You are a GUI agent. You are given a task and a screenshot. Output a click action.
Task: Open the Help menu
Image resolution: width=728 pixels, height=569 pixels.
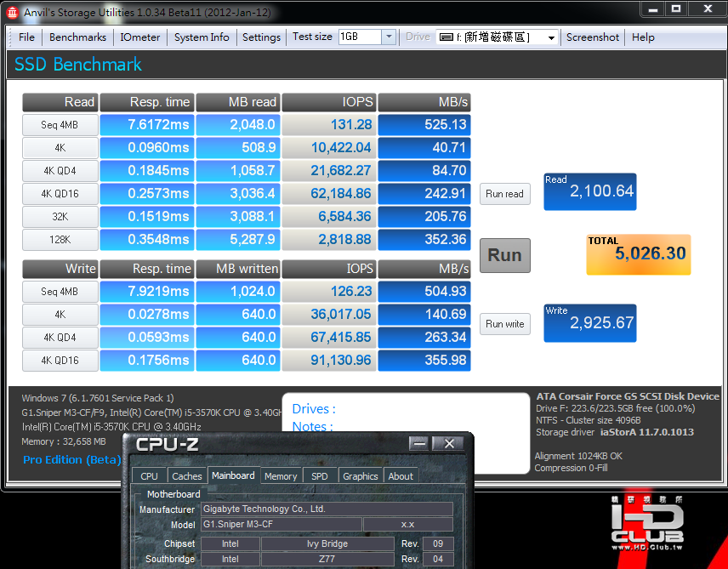tap(643, 37)
